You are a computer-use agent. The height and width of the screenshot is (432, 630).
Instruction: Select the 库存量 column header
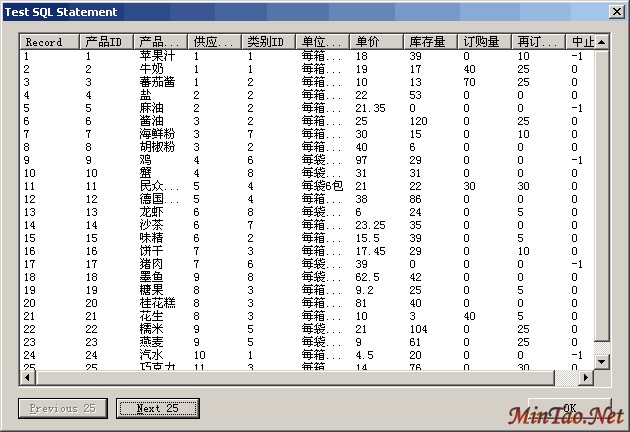coord(431,42)
